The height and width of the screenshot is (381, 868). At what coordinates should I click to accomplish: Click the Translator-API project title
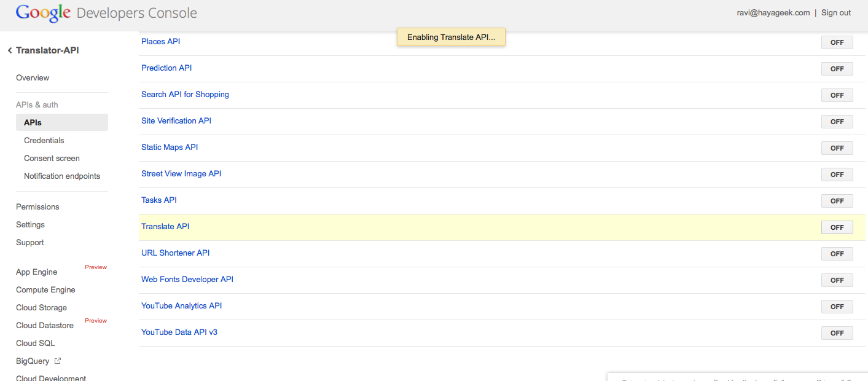[47, 50]
